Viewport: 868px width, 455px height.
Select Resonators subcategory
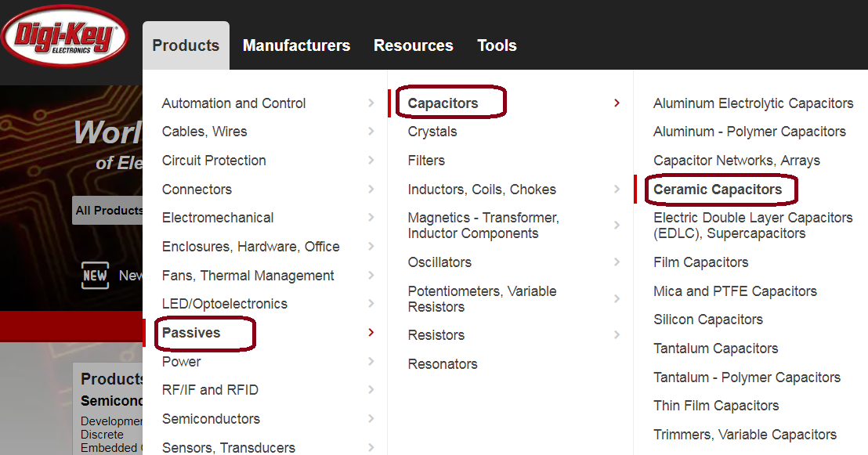click(443, 363)
